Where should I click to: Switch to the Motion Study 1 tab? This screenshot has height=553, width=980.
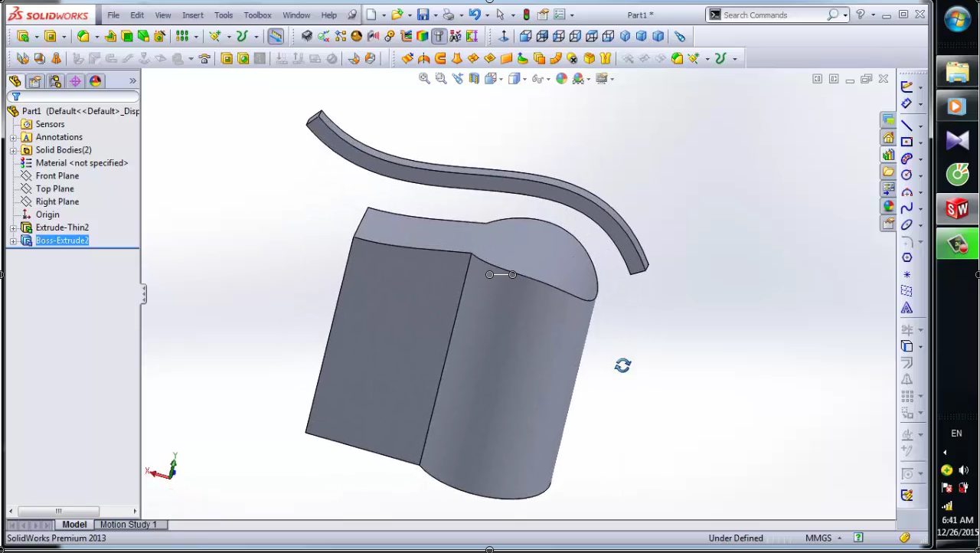click(x=128, y=525)
